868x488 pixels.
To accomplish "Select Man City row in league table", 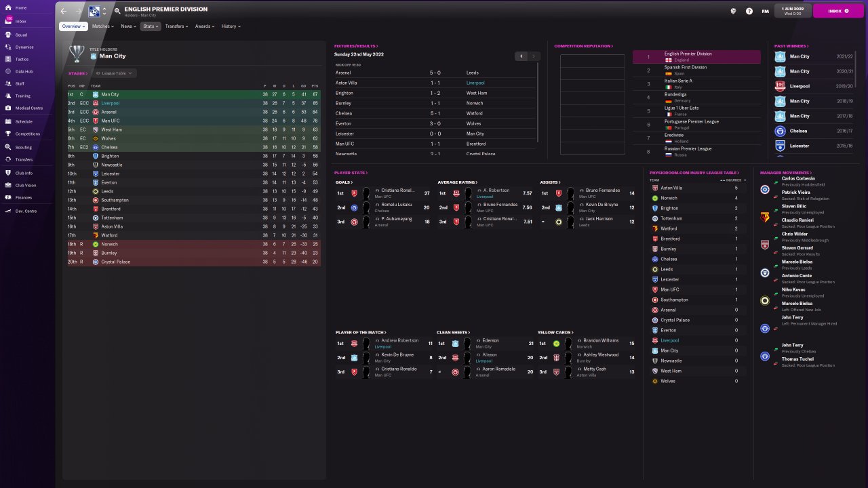I will pos(194,94).
